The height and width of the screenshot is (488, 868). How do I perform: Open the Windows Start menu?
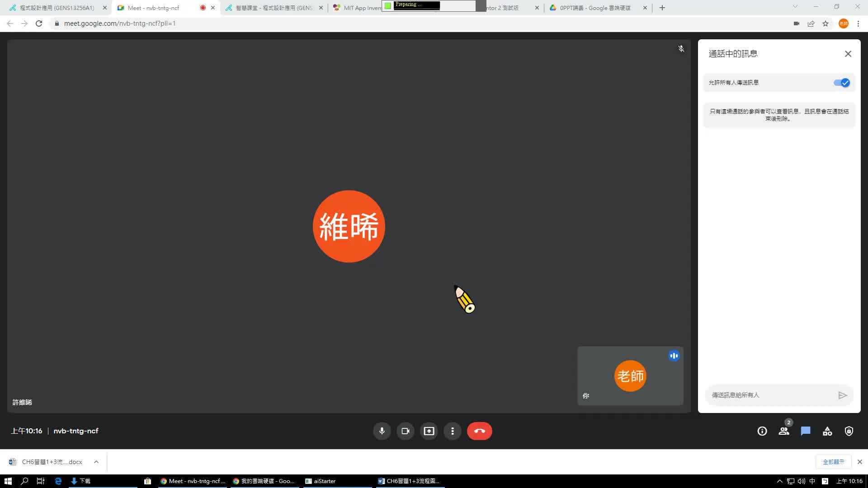pos(8,481)
